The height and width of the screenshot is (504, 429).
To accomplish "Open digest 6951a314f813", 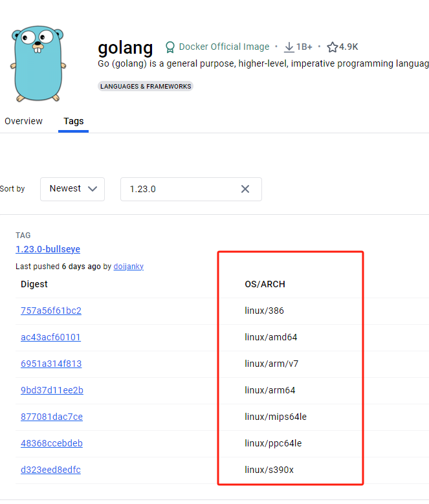I will (51, 364).
